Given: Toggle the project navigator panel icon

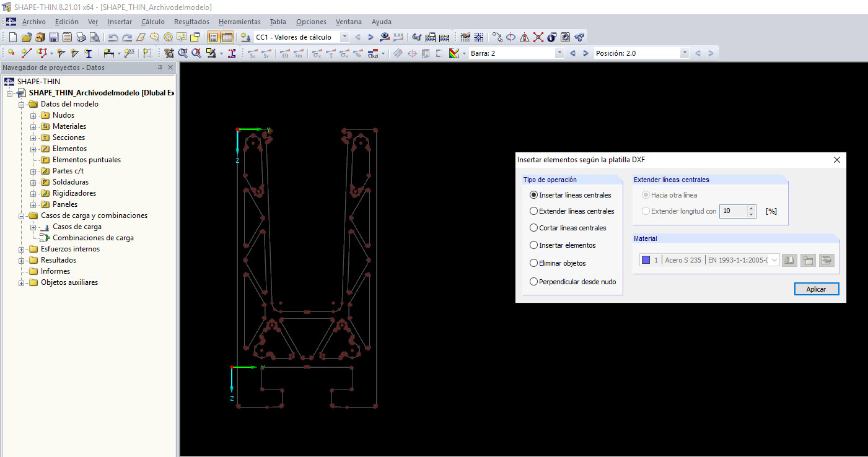Looking at the screenshot, I should pos(213,37).
